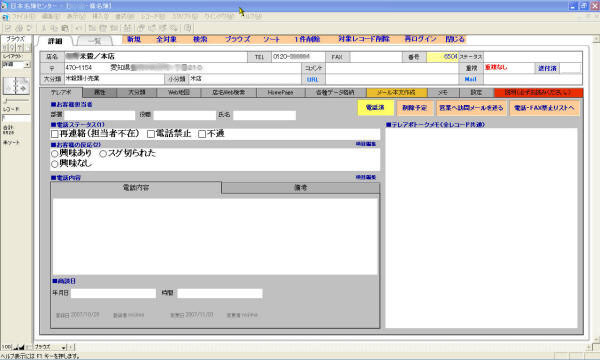
Task: Click the vertical scrollbar down arrow
Action: (596, 340)
